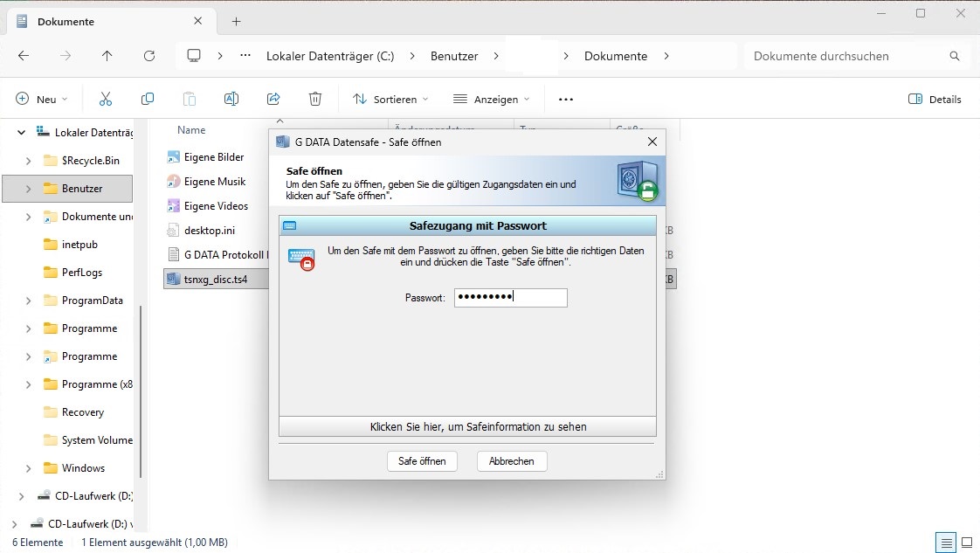Click the Delete trash icon

point(315,99)
